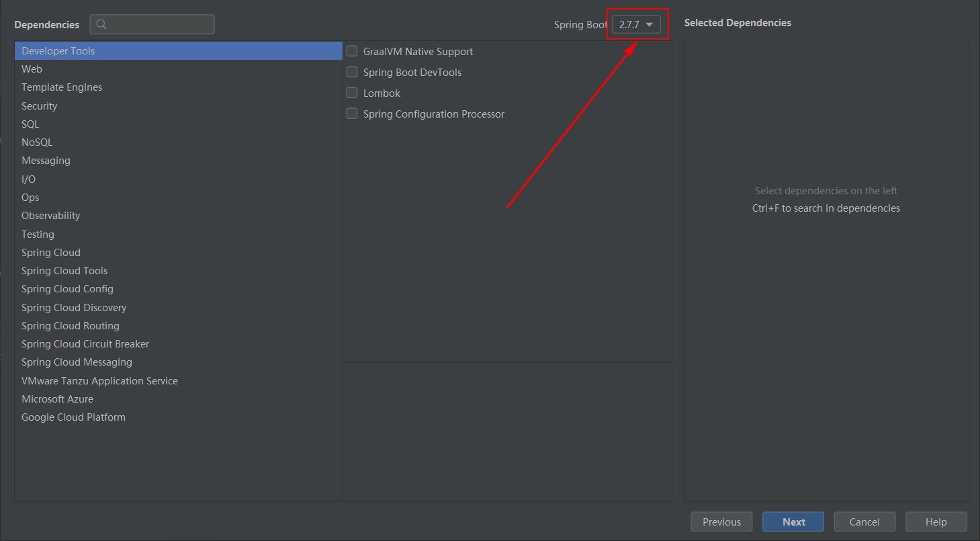The image size is (980, 541).
Task: Choose the Google Cloud Platform category
Action: 179,417
